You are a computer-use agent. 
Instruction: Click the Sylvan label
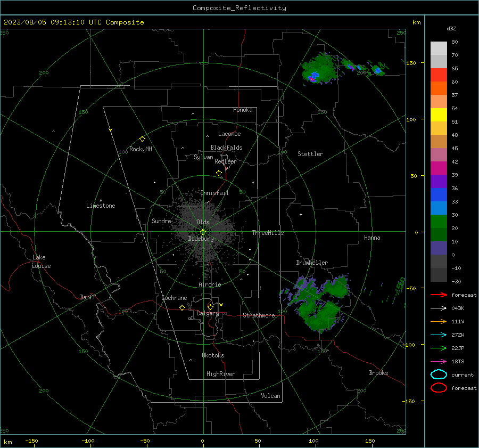click(203, 157)
